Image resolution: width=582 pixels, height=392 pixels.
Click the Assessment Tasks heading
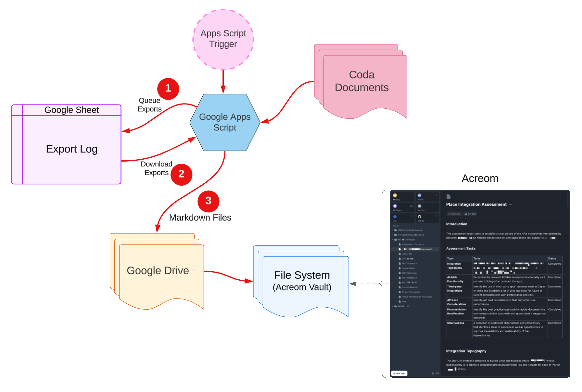(x=461, y=249)
